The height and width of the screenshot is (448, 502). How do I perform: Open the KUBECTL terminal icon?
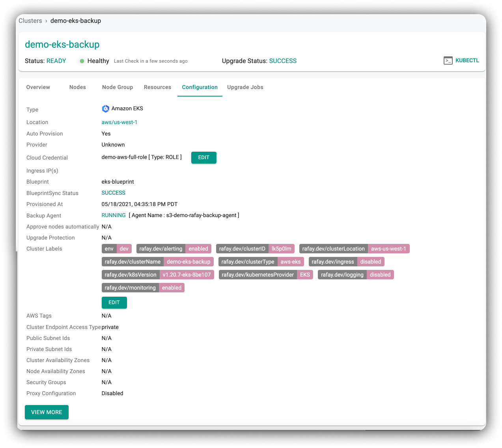pos(448,61)
